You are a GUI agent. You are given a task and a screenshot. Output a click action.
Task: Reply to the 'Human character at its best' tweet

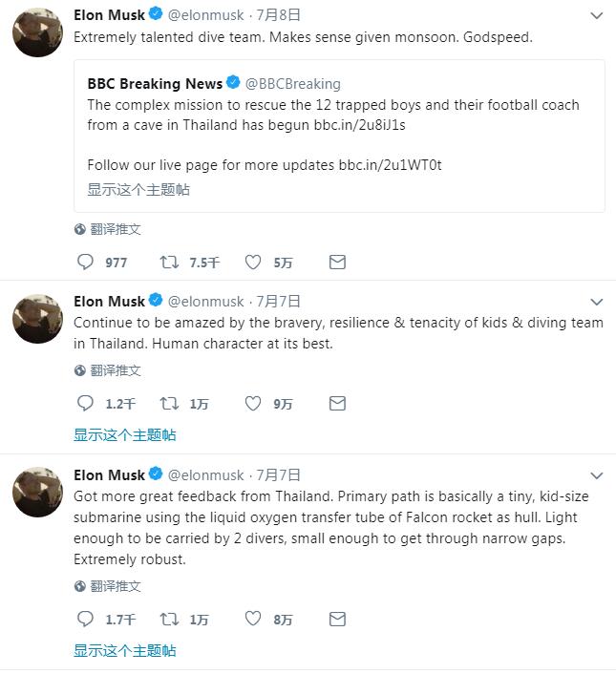[85, 403]
